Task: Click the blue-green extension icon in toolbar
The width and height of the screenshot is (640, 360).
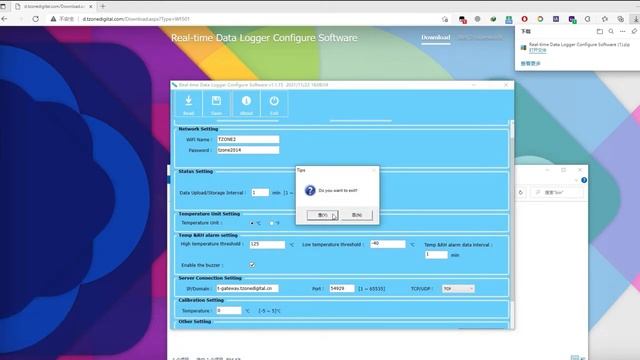Action: pos(509,19)
